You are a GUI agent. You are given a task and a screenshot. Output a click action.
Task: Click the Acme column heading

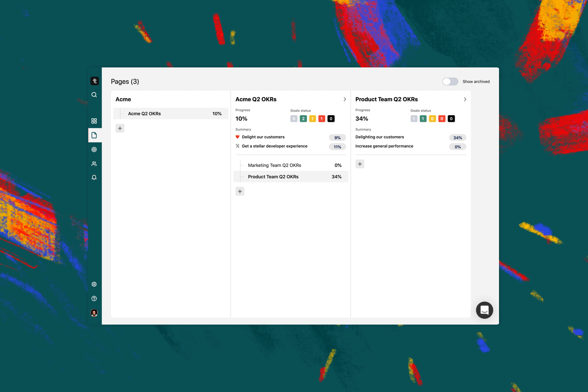click(123, 99)
